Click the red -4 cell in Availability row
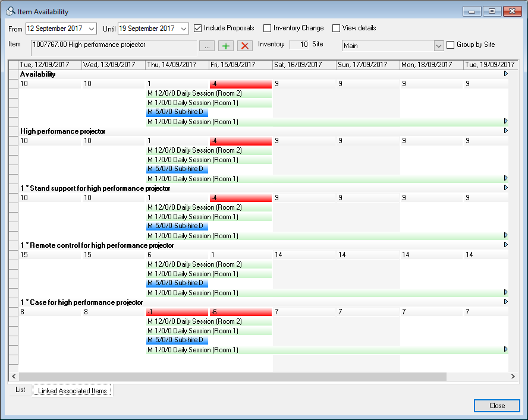 (240, 84)
